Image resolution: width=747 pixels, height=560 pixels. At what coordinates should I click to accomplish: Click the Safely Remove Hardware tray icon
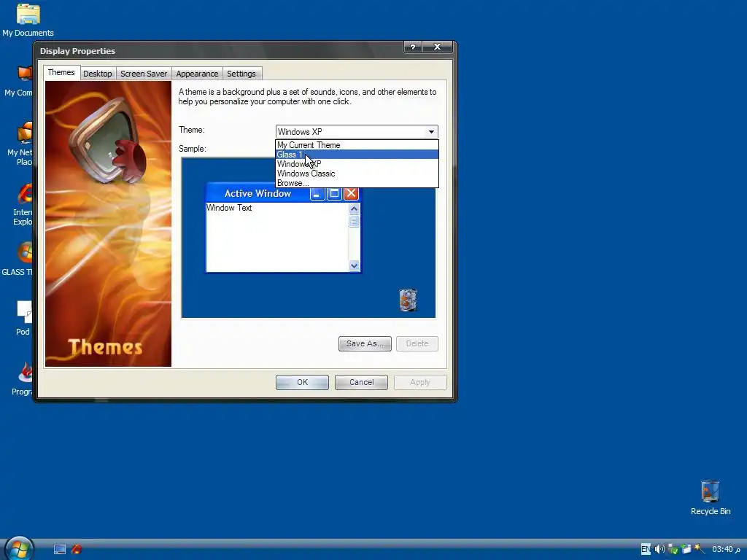pyautogui.click(x=673, y=550)
